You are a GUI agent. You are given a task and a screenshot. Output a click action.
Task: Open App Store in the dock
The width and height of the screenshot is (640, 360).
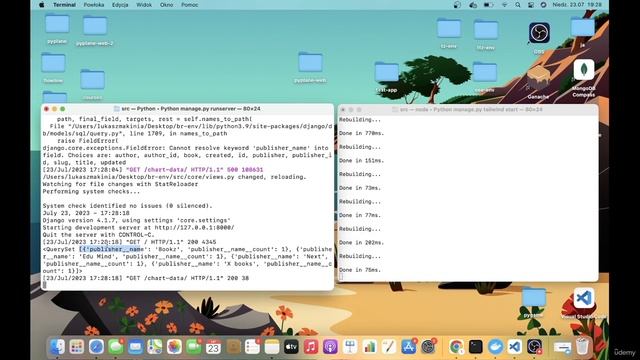pyautogui.click(x=409, y=347)
